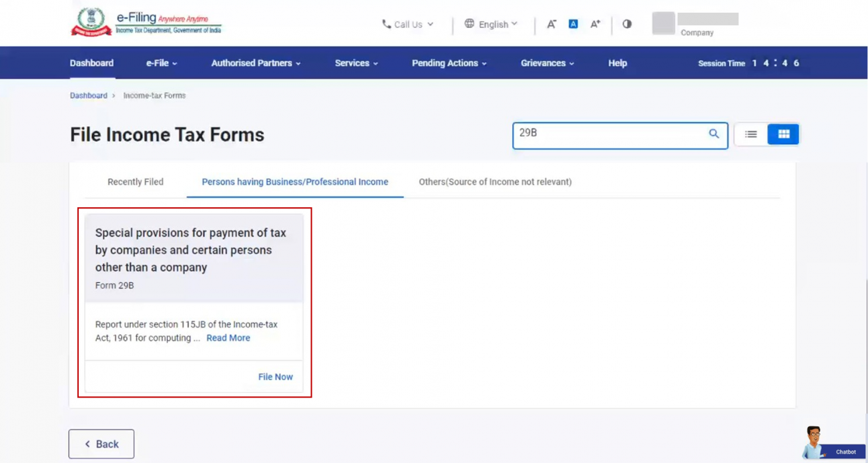The height and width of the screenshot is (463, 868).
Task: Open the e-Filing home logo
Action: pyautogui.click(x=146, y=21)
